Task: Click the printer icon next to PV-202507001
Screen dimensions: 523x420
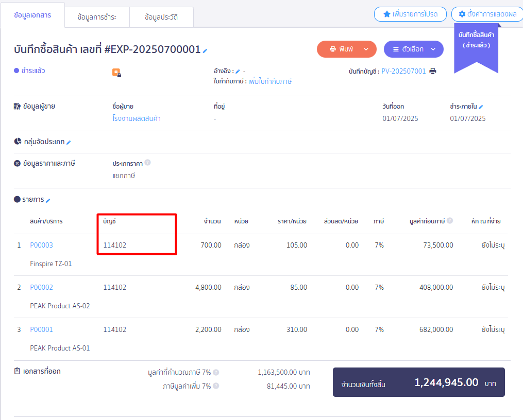Action: tap(433, 72)
